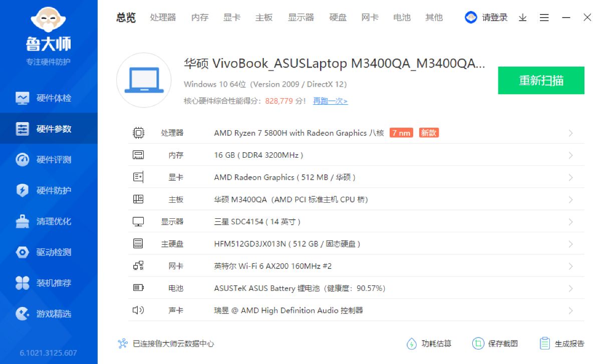Open the hamburger main menu

coord(544,18)
